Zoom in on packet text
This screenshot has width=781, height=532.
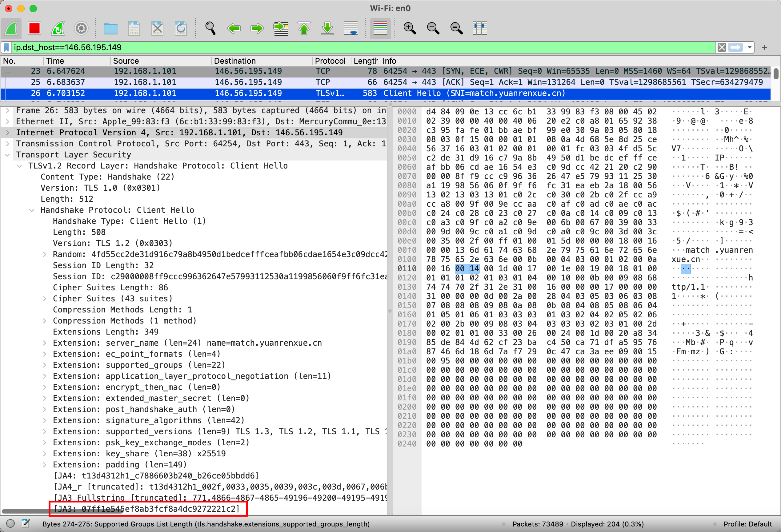point(409,28)
